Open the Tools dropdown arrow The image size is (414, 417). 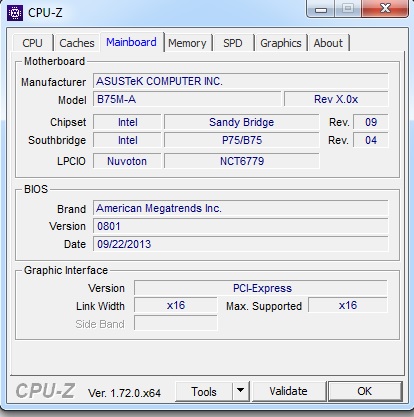coord(240,391)
